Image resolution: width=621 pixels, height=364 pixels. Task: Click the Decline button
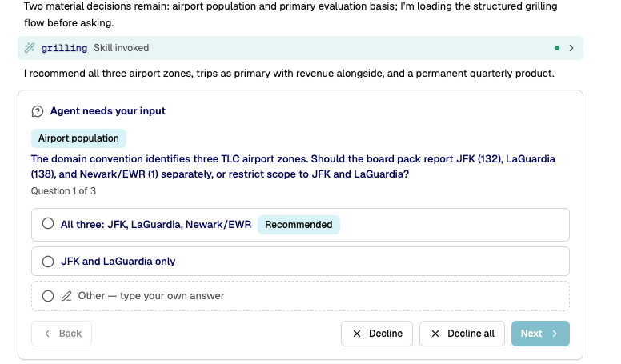[x=377, y=334]
